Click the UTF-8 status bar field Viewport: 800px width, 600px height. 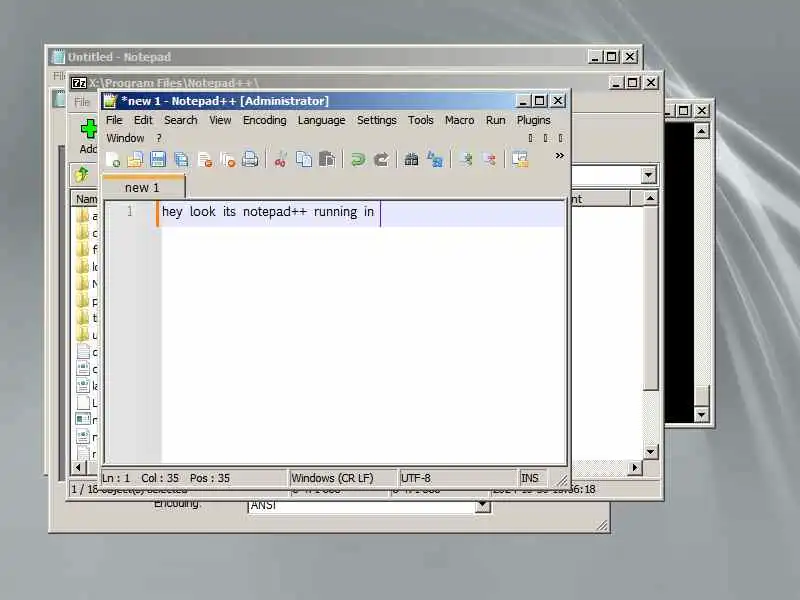coord(458,478)
